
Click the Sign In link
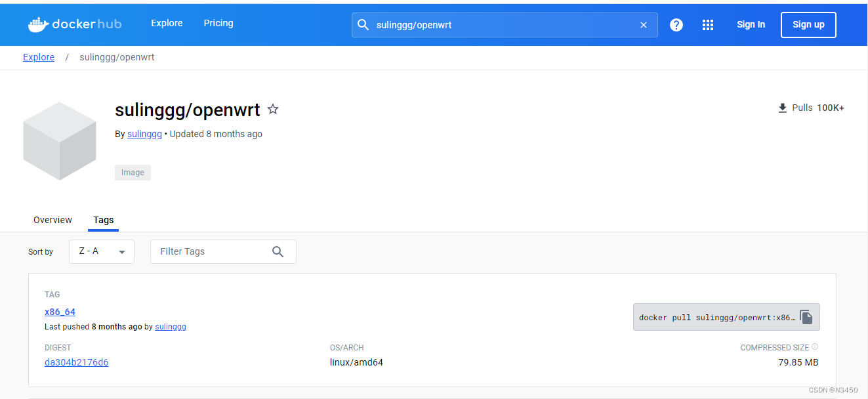[x=751, y=24]
